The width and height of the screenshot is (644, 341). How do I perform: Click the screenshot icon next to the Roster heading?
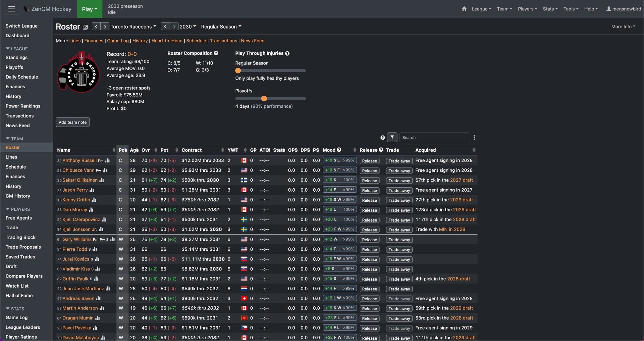pyautogui.click(x=85, y=27)
